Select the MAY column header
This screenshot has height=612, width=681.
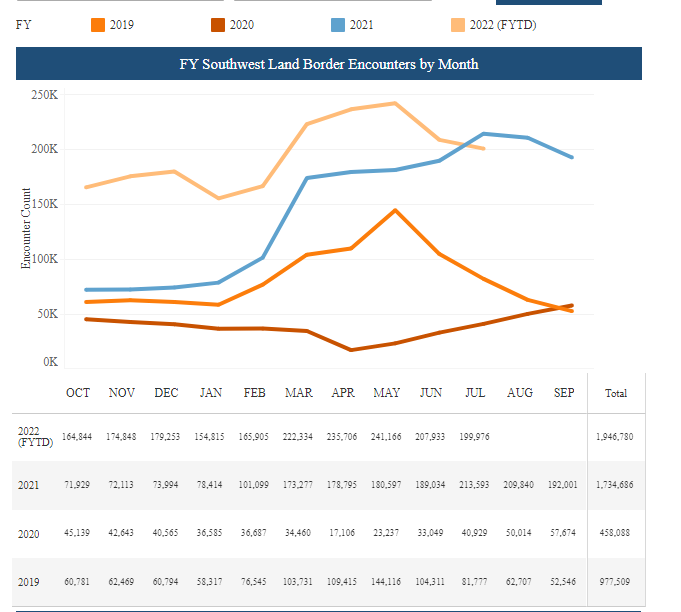[387, 393]
